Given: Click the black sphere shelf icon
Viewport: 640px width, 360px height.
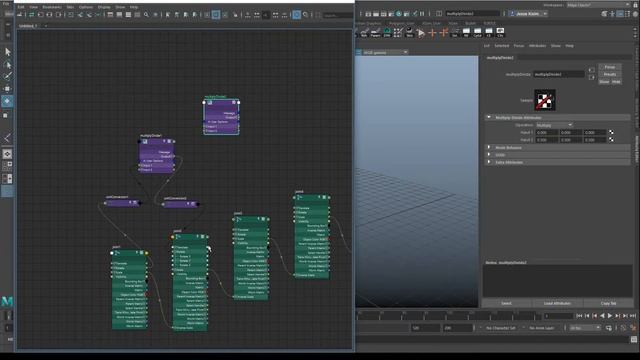Looking at the screenshot, I should [x=409, y=32].
